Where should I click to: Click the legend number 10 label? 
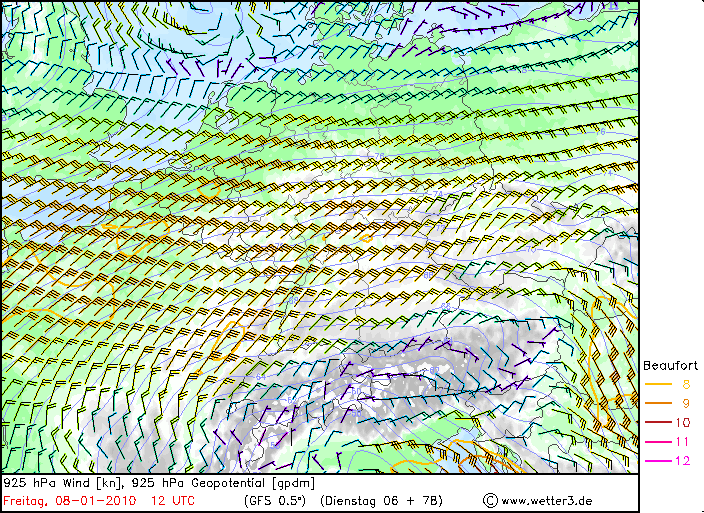tap(683, 422)
